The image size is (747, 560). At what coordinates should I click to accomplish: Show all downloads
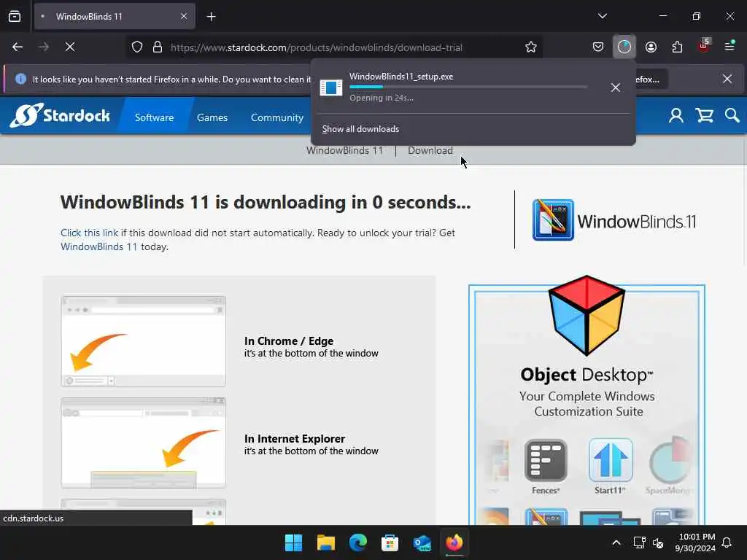point(360,129)
